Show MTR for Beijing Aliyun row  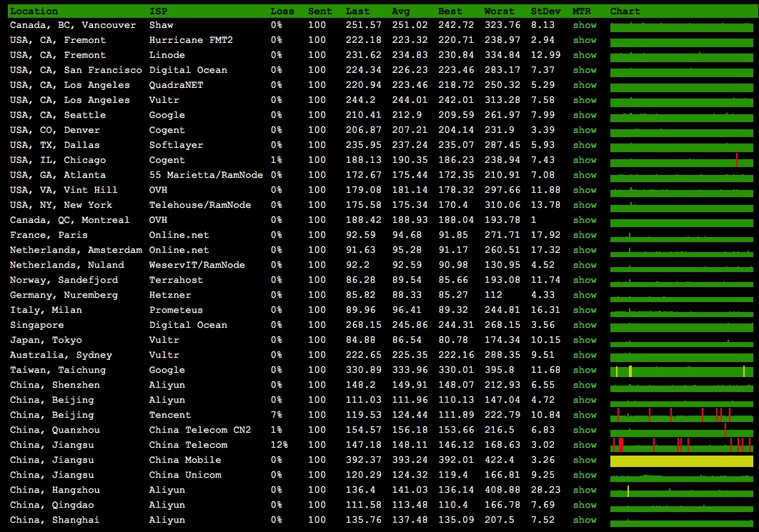585,400
